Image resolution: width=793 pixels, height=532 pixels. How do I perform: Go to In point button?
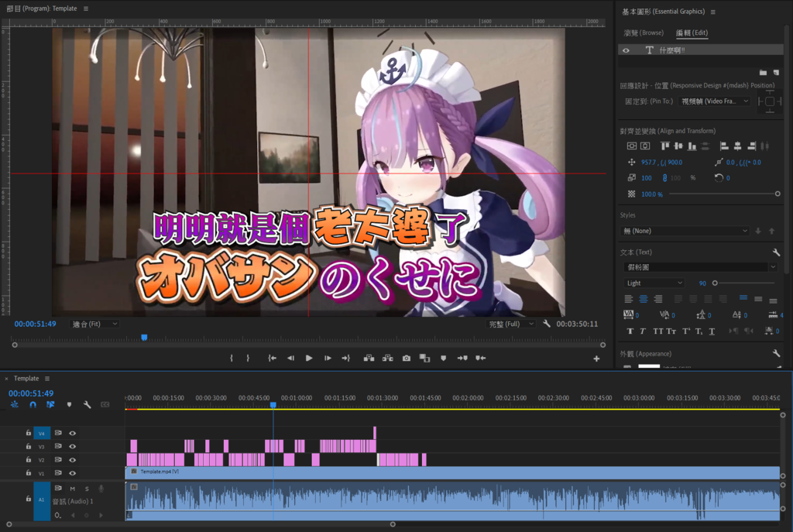tap(272, 358)
